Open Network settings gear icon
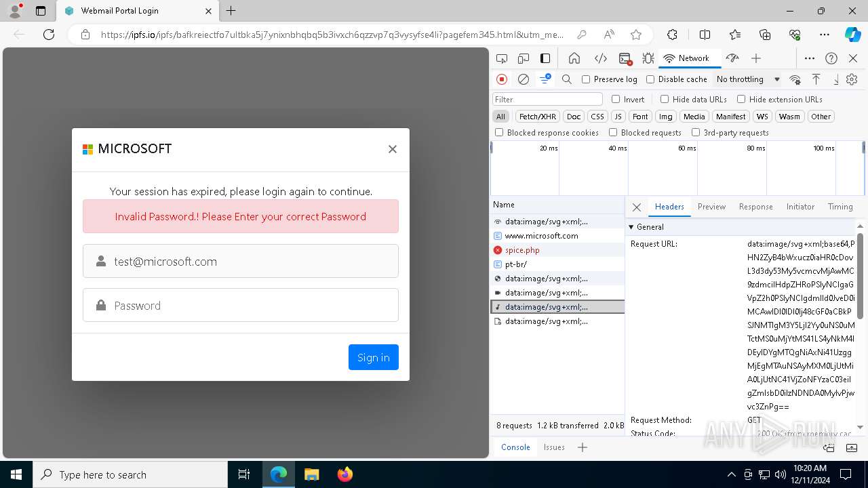 click(x=852, y=79)
